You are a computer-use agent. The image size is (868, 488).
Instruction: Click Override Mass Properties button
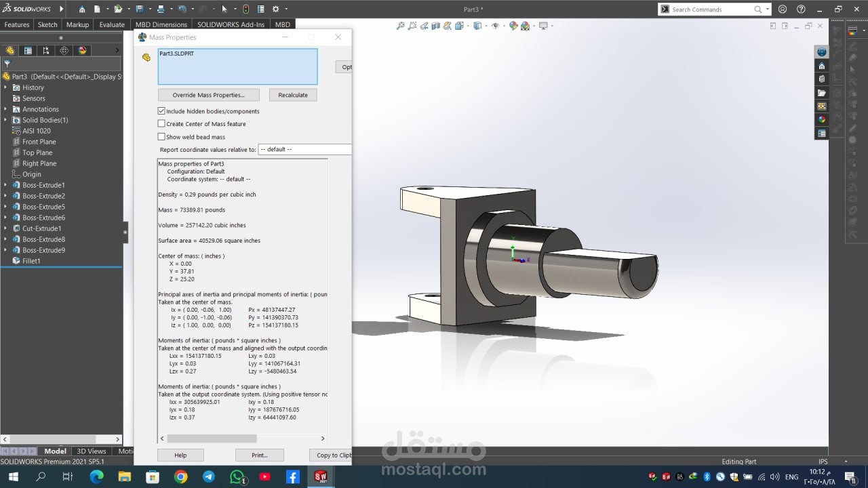[x=208, y=95]
